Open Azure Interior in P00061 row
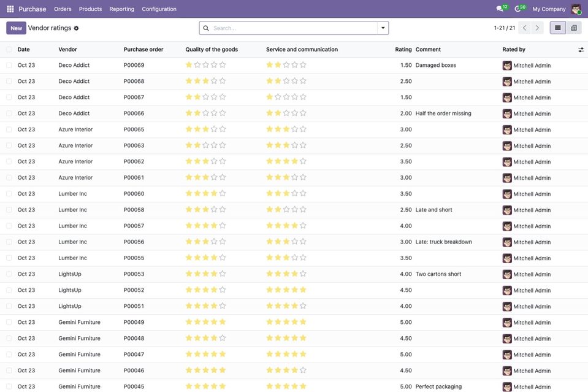Viewport: 588px width, 392px height. coord(75,177)
